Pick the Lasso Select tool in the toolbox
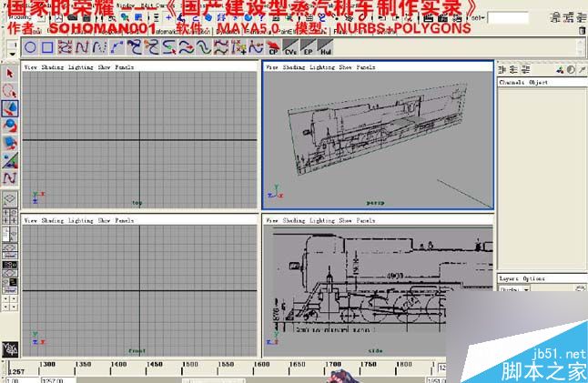 (10, 91)
